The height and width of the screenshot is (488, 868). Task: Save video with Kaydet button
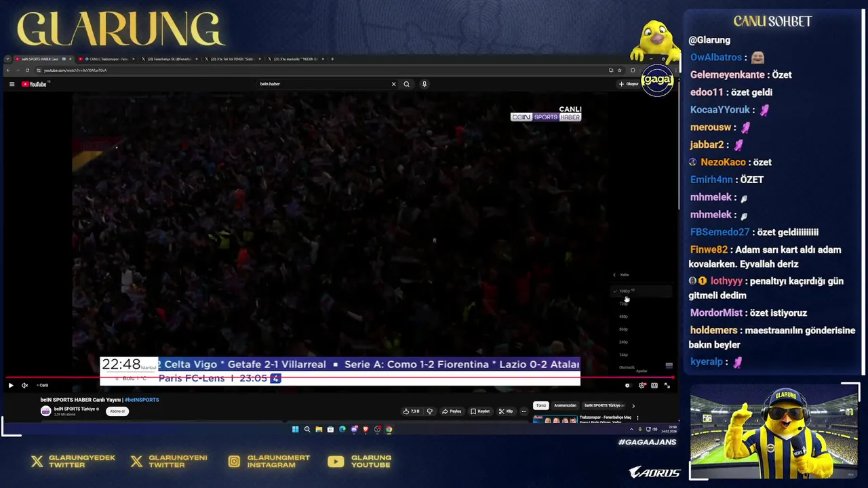pyautogui.click(x=480, y=411)
